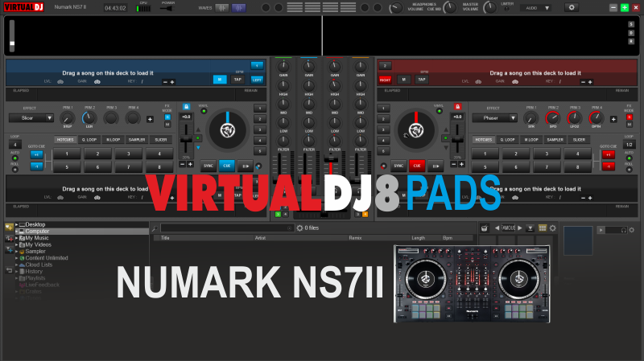Click the right deck pitch-up arrow
644x361 pixels.
(x=446, y=129)
